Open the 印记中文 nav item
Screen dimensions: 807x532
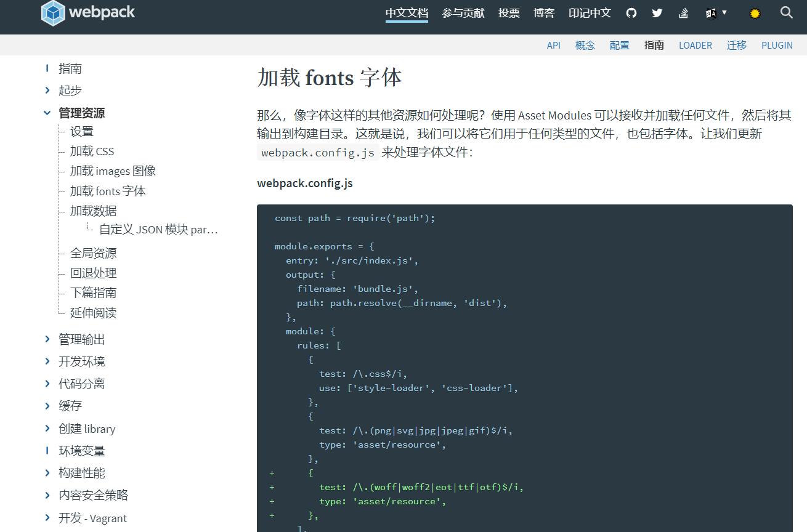[x=590, y=13]
